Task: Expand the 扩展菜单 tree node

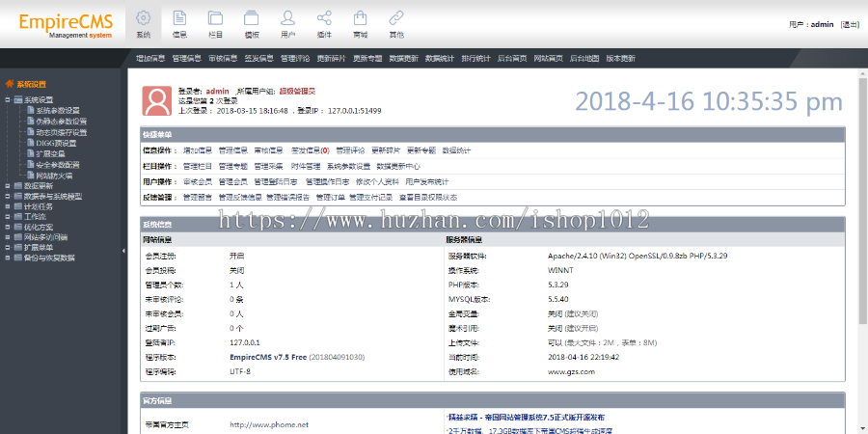Action: (8, 248)
